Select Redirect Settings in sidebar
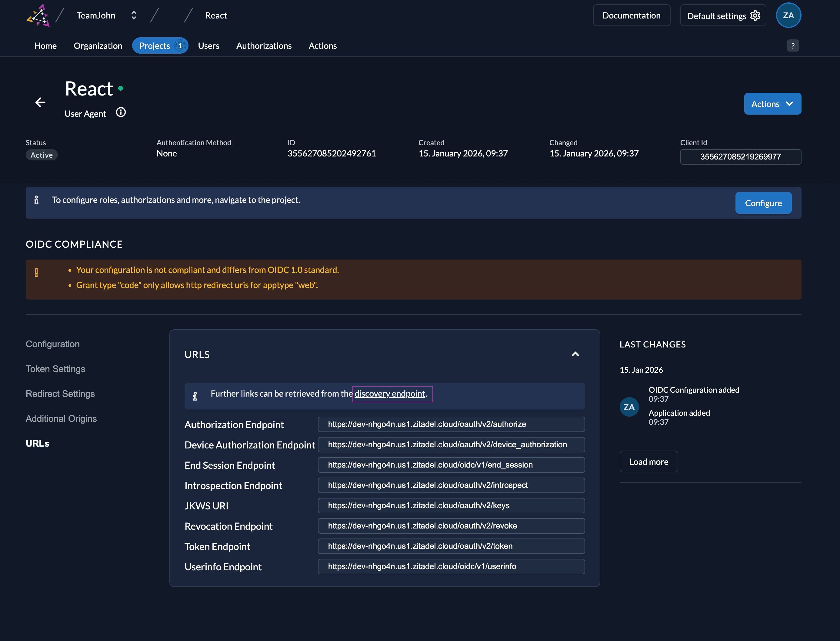The image size is (840, 641). (x=60, y=394)
